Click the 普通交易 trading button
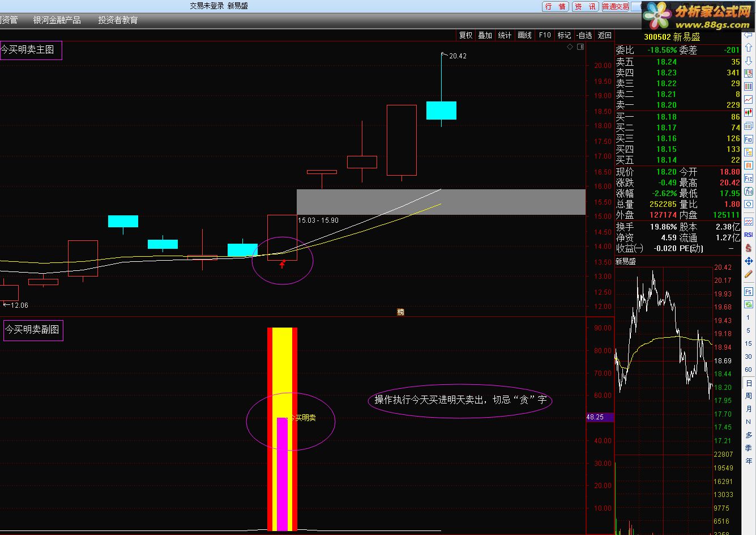 pos(616,7)
